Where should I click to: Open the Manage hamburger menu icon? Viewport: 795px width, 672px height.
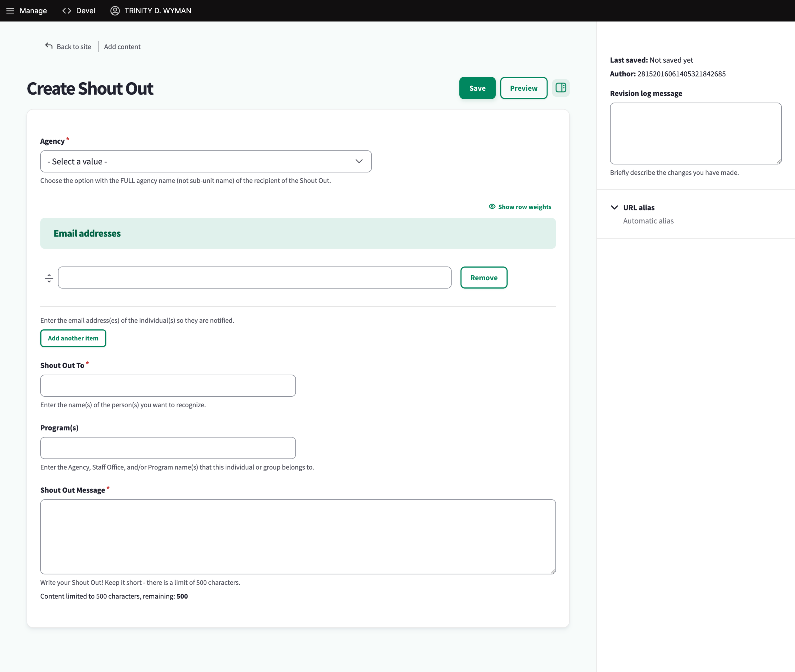point(10,11)
